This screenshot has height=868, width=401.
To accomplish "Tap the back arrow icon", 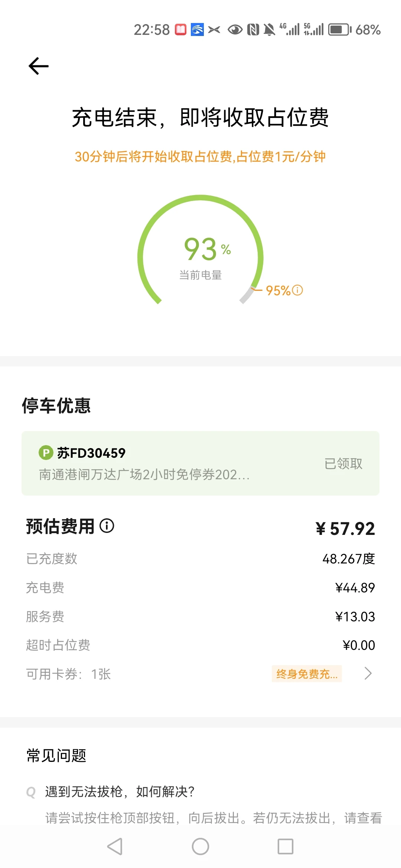I will [x=39, y=66].
